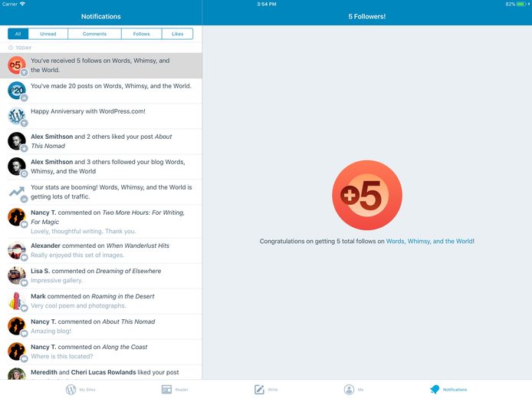
Task: Tap the 20 posts milestone badge icon
Action: click(x=17, y=91)
